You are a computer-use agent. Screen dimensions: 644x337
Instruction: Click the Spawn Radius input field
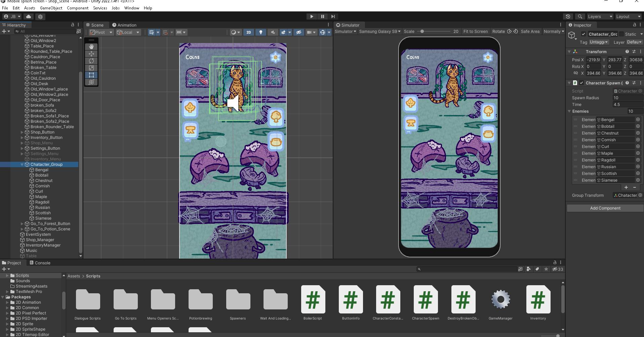[x=628, y=98]
